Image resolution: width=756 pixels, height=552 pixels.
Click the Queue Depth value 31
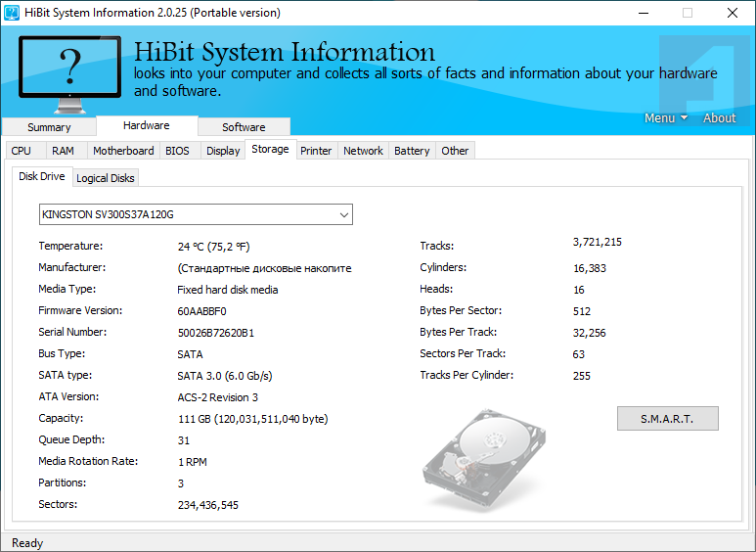pos(184,440)
